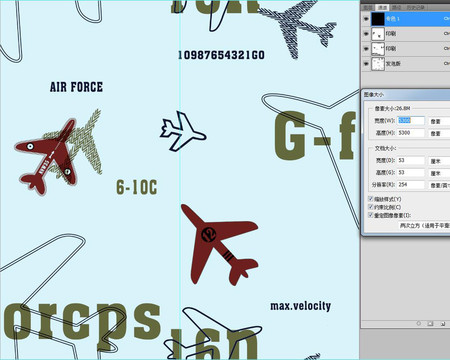Toggle visibility of first 印刷 channel
Viewport: 450px width, 360px height.
pyautogui.click(x=366, y=34)
